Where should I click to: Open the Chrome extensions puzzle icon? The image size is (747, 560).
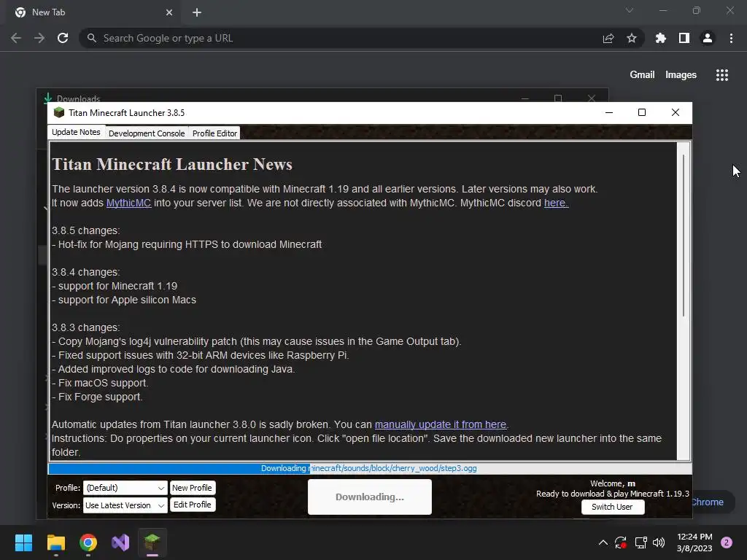point(660,38)
